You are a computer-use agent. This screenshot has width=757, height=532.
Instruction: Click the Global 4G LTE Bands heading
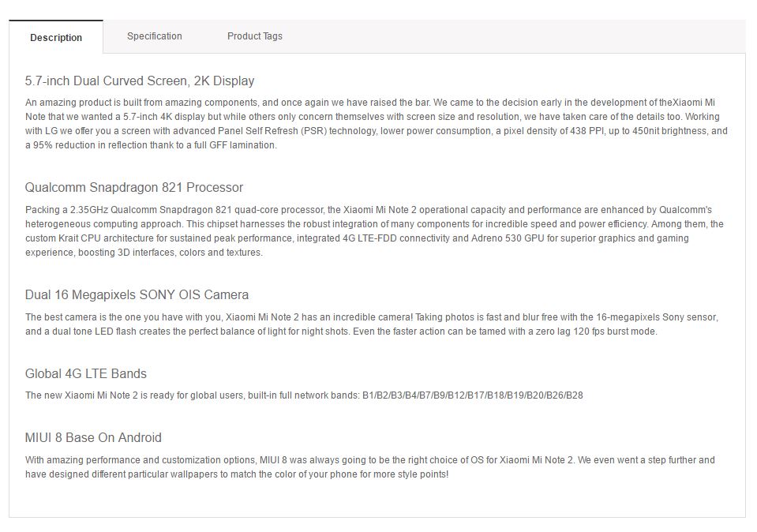(86, 374)
